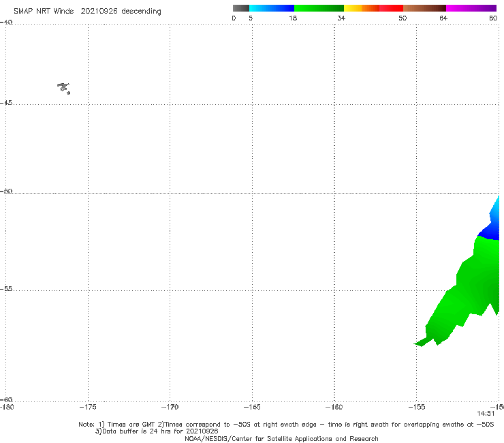Click the longitude label '-175'
Screen dimensions: 504x443
88,407
